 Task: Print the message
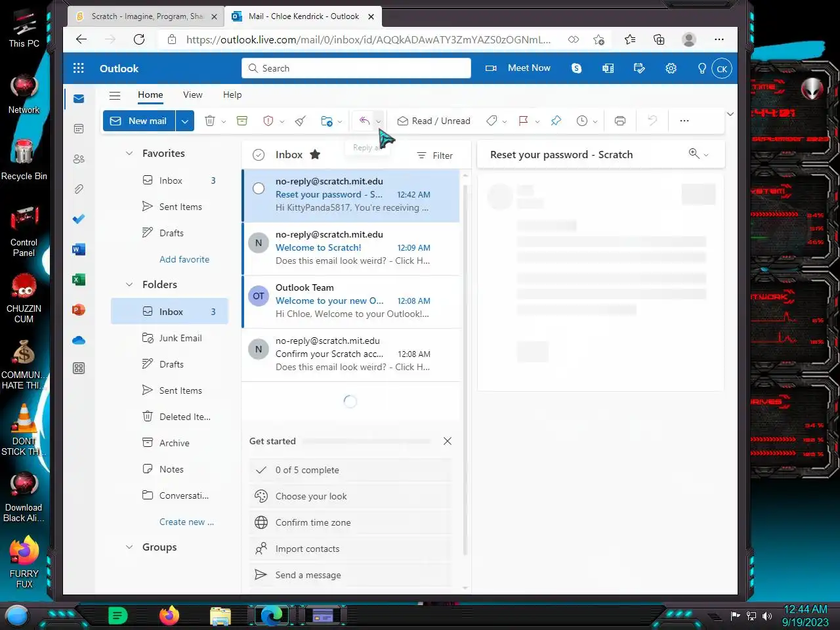(620, 121)
